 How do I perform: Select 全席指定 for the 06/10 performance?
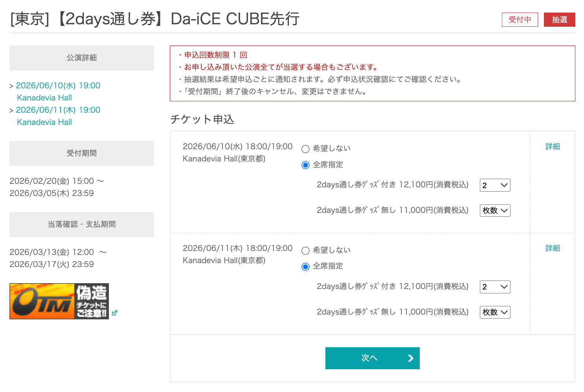pyautogui.click(x=305, y=165)
